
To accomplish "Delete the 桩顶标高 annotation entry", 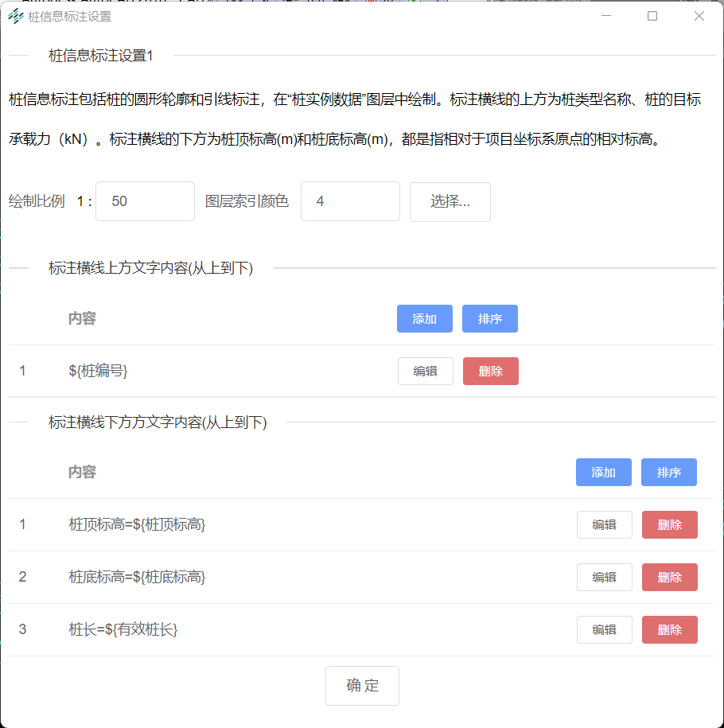I will coord(669,524).
